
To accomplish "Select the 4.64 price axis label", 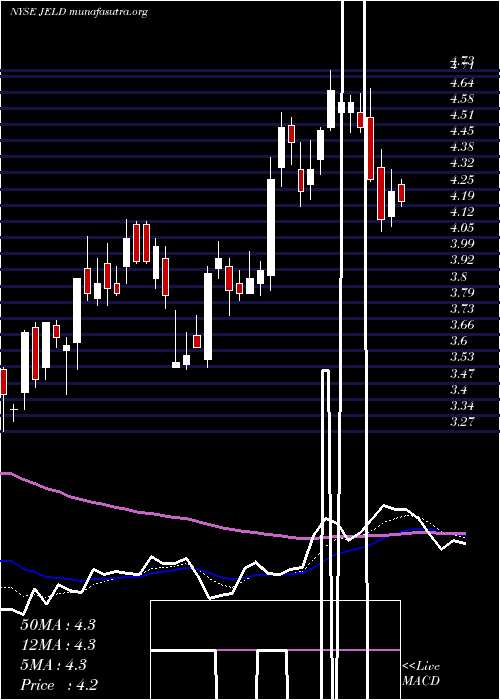I will [x=462, y=83].
